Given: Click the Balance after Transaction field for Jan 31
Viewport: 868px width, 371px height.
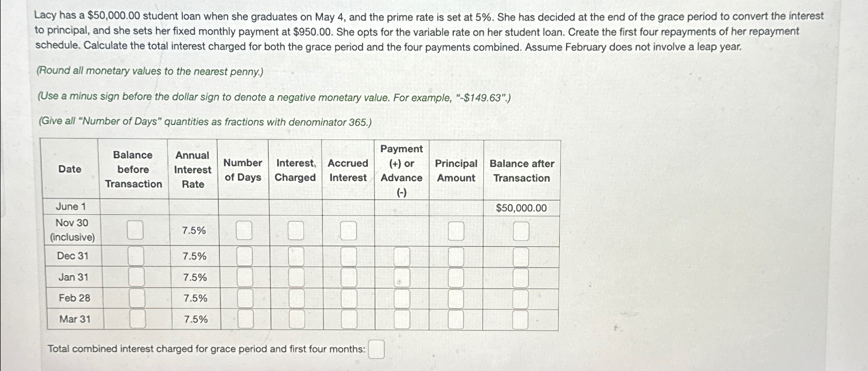Looking at the screenshot, I should [520, 278].
